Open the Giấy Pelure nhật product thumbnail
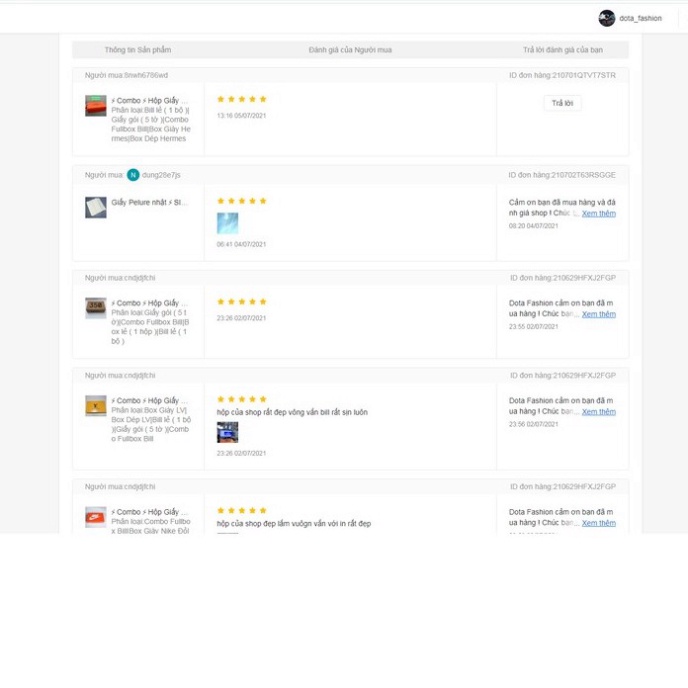 coord(96,207)
